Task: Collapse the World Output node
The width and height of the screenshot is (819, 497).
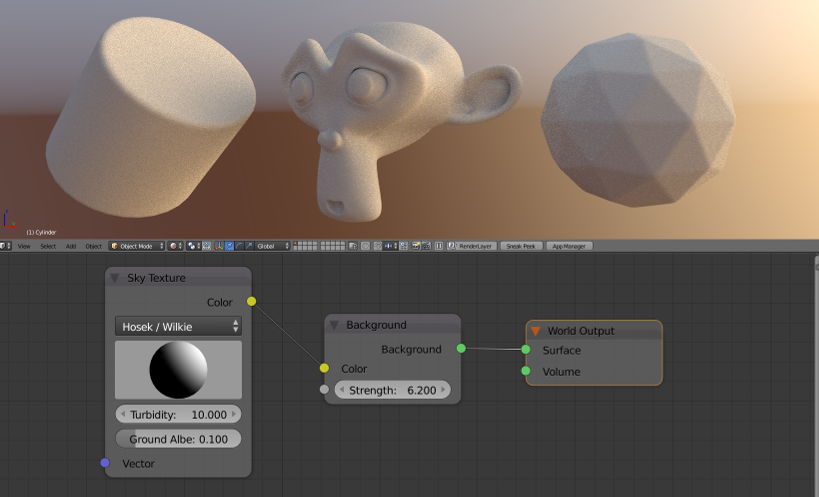Action: (535, 331)
